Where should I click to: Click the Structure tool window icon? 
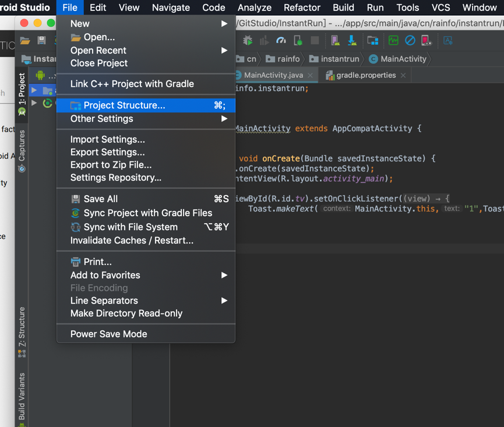pyautogui.click(x=22, y=354)
